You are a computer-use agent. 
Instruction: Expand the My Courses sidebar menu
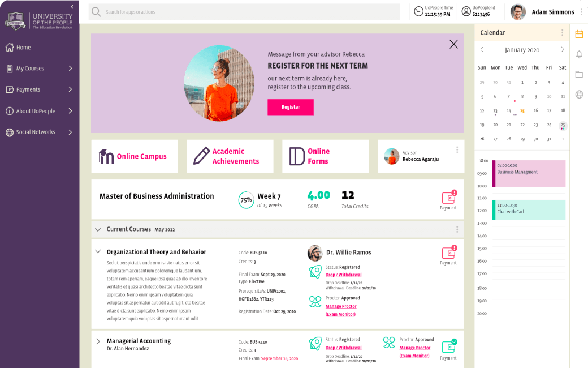click(40, 69)
